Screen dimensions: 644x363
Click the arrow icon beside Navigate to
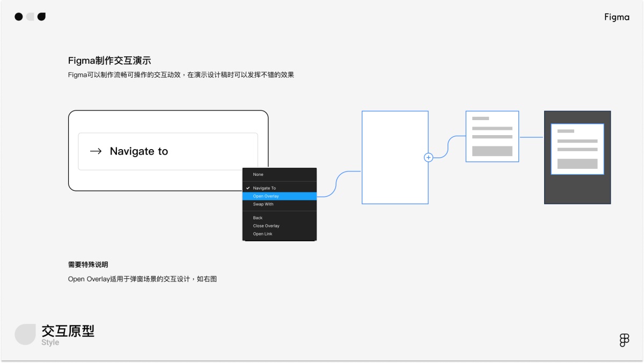96,151
